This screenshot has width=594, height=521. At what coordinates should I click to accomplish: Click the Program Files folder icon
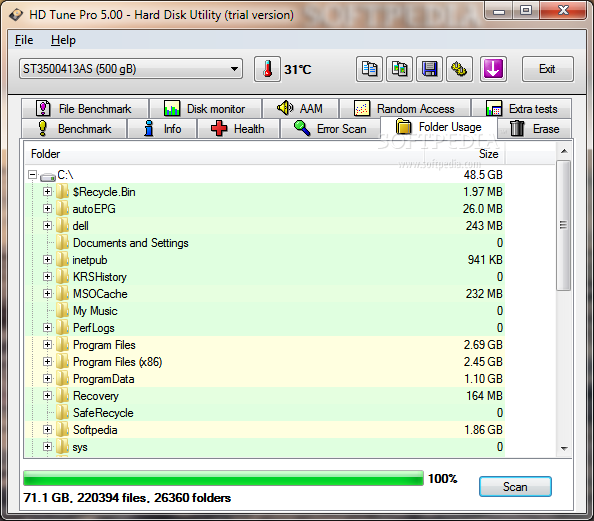pos(63,345)
